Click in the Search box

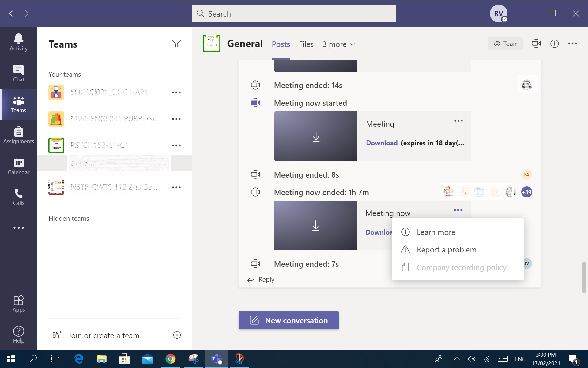tap(294, 13)
